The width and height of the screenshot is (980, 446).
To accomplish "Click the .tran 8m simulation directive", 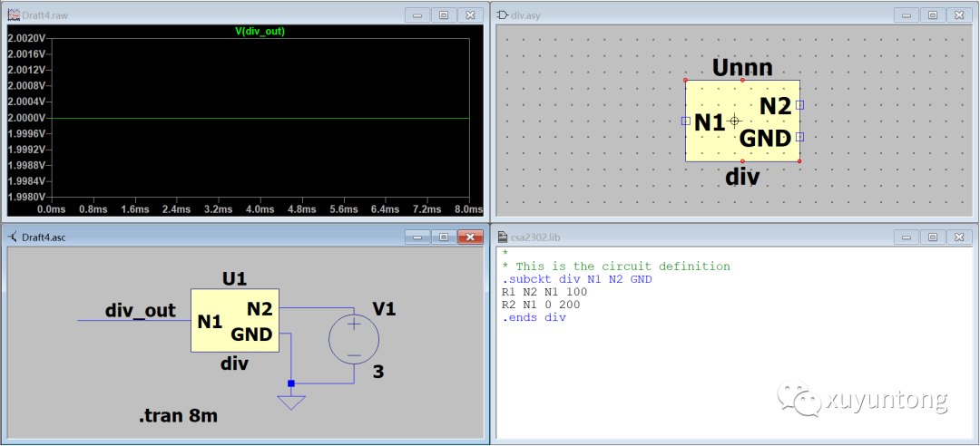I will (x=178, y=417).
